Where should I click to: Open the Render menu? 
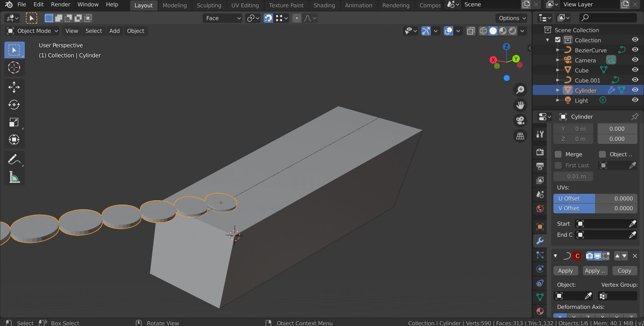(60, 4)
